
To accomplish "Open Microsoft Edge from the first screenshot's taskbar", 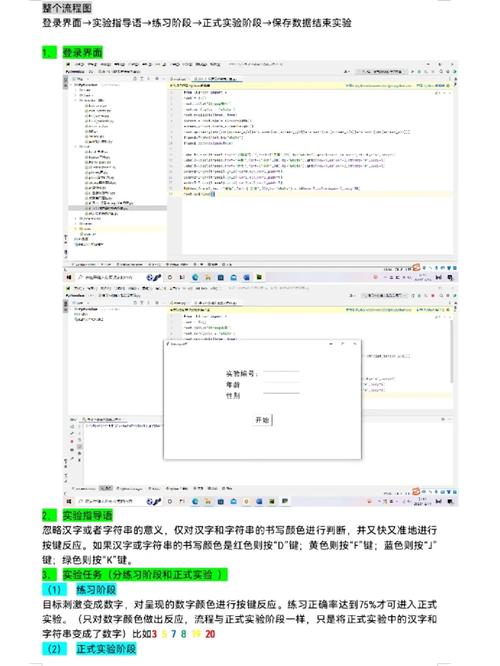I will (x=195, y=277).
